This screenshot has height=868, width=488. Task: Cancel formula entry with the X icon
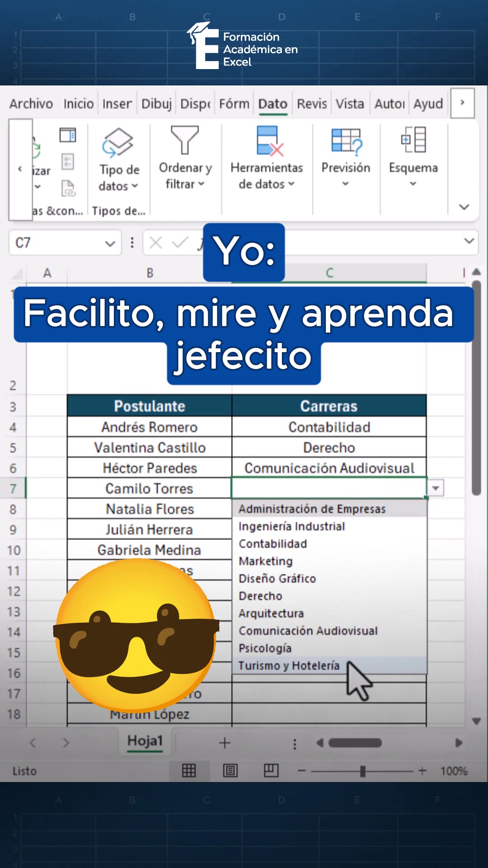click(x=156, y=243)
